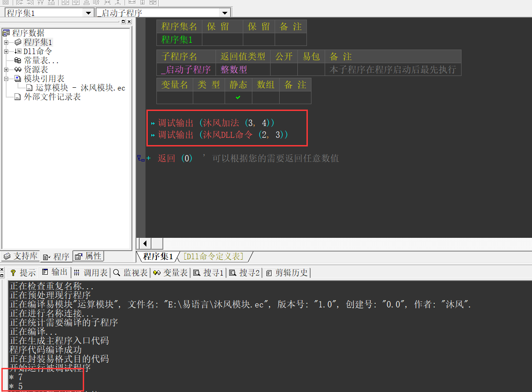Click the horizontal scrollbar thumb of the editor
This screenshot has width=532, height=392.
pos(157,243)
